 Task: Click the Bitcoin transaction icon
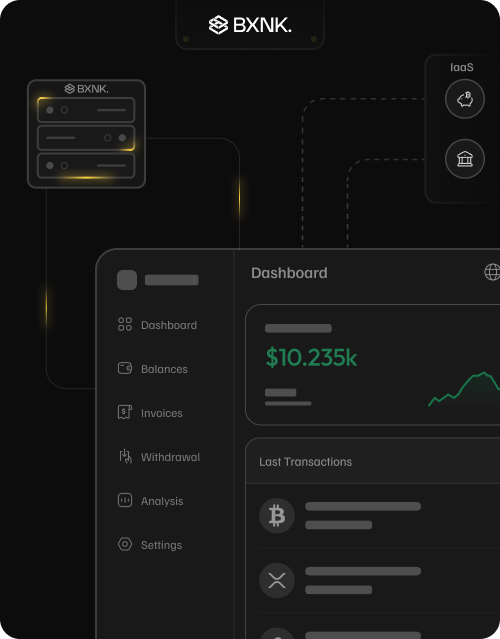coord(277,516)
